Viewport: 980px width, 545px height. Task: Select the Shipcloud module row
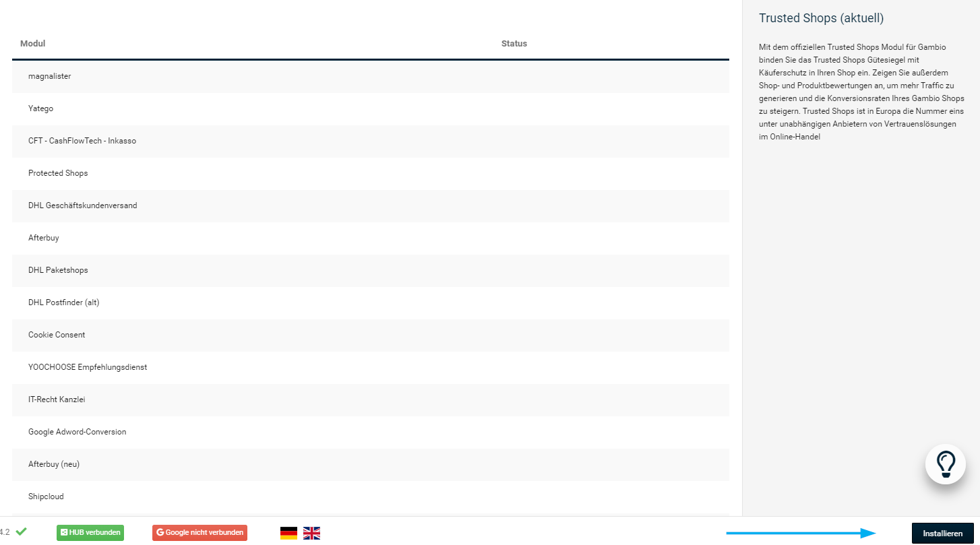point(371,497)
